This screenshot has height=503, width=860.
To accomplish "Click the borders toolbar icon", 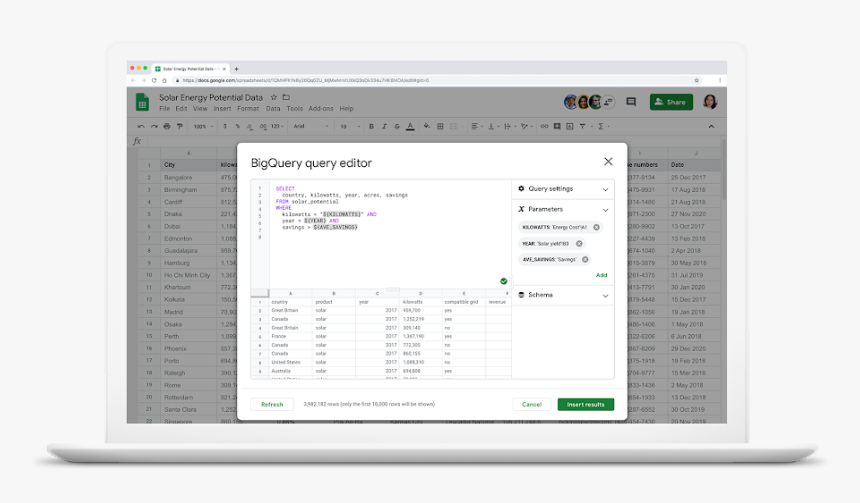I will (440, 126).
